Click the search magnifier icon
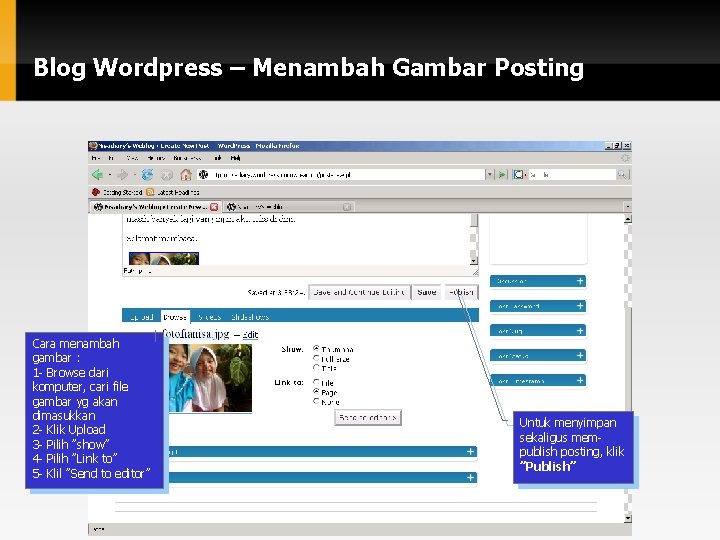720x540 pixels. [x=622, y=174]
